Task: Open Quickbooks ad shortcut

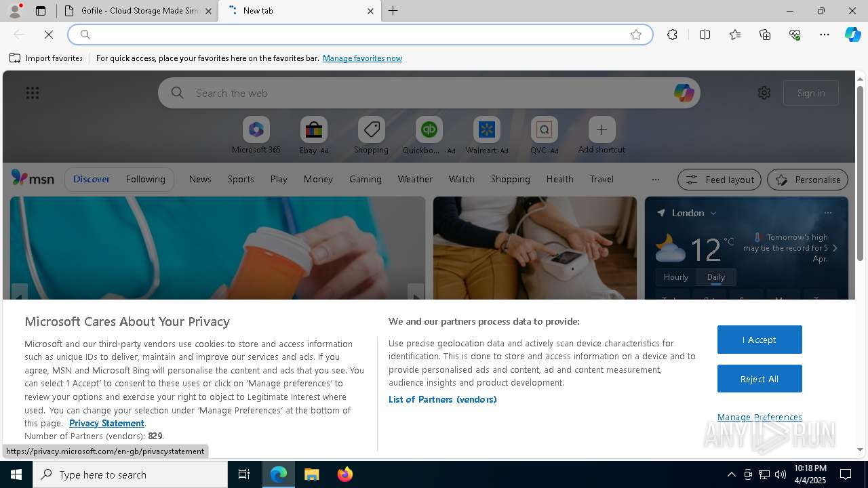Action: pos(429,136)
